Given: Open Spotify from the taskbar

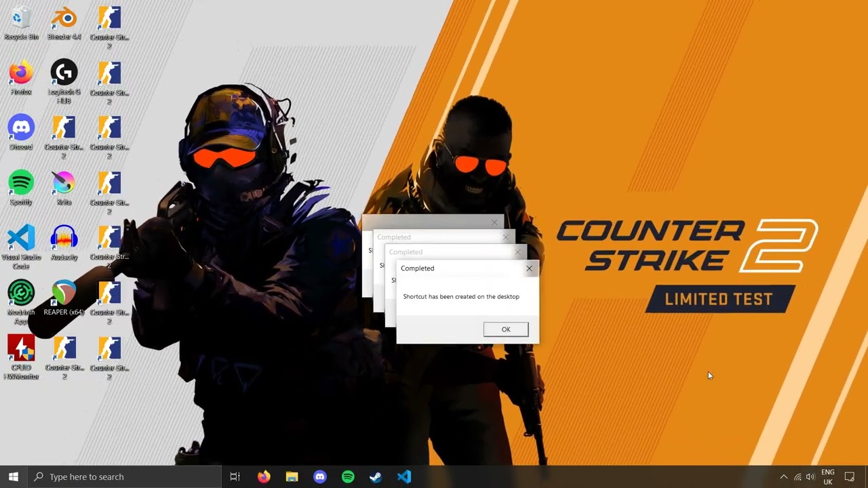Looking at the screenshot, I should [x=348, y=476].
